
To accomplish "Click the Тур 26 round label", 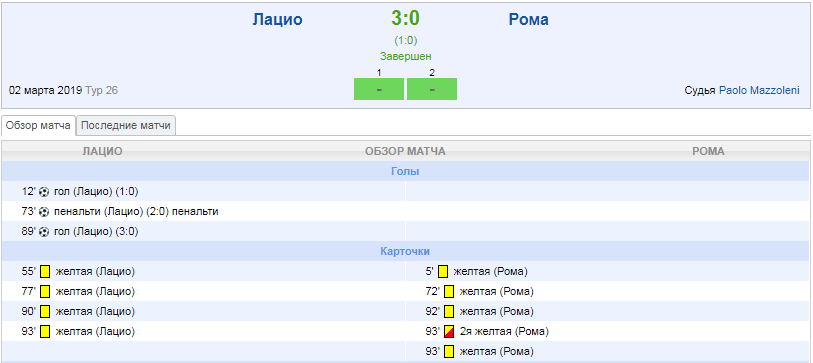I will click(x=101, y=91).
